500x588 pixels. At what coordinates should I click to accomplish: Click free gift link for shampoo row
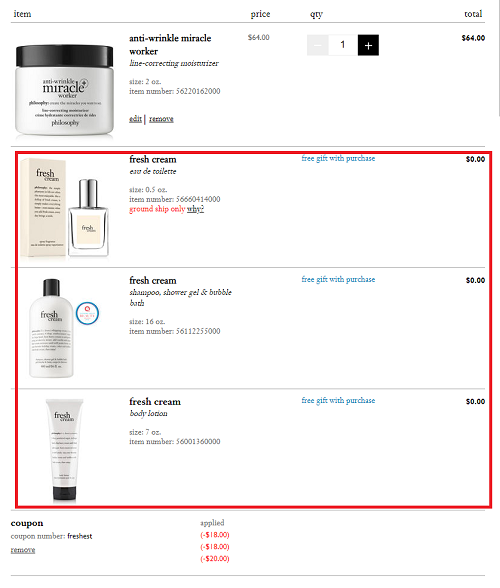pos(338,279)
